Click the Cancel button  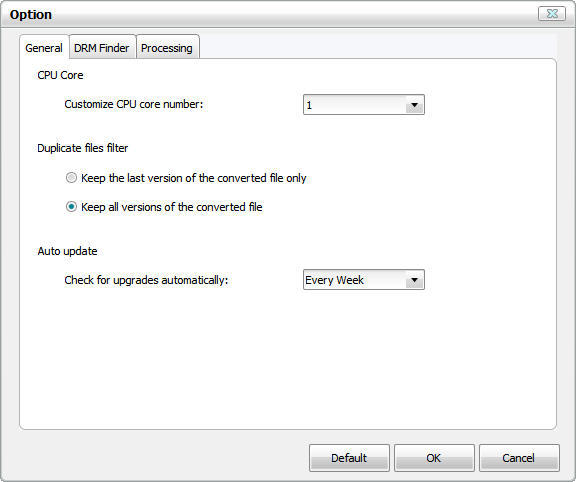pyautogui.click(x=519, y=458)
